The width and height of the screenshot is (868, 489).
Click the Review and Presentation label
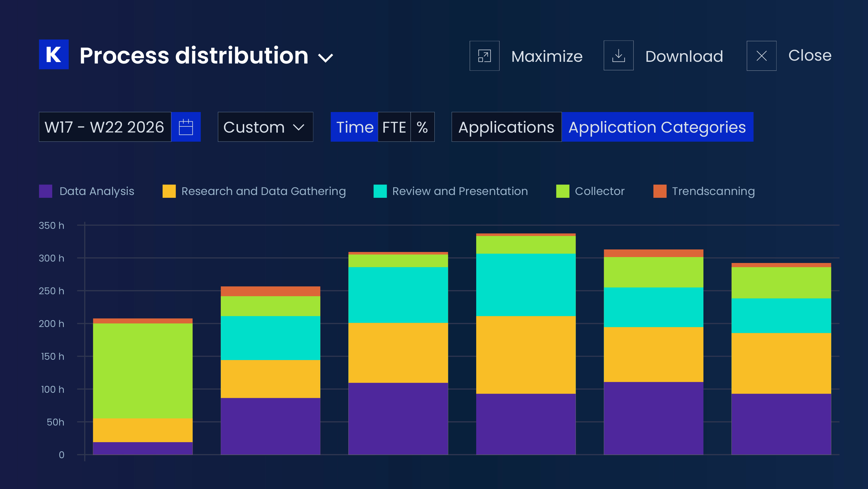(460, 191)
